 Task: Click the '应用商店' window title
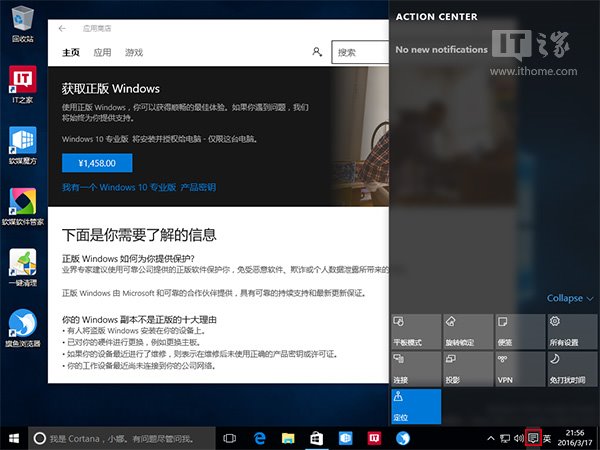97,28
